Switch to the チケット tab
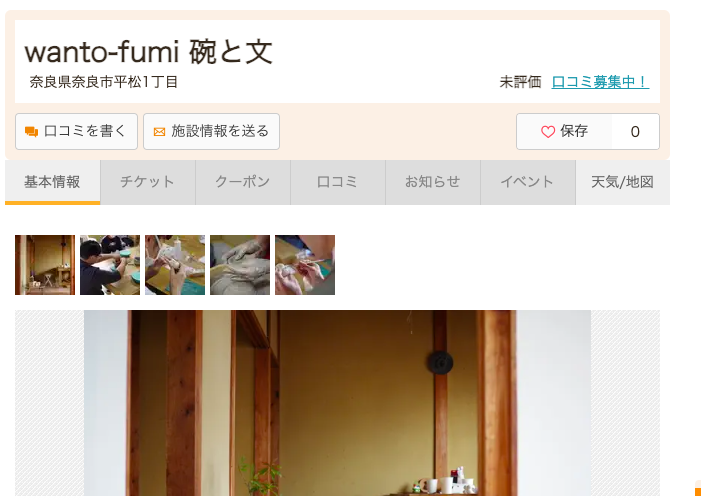 click(x=148, y=182)
